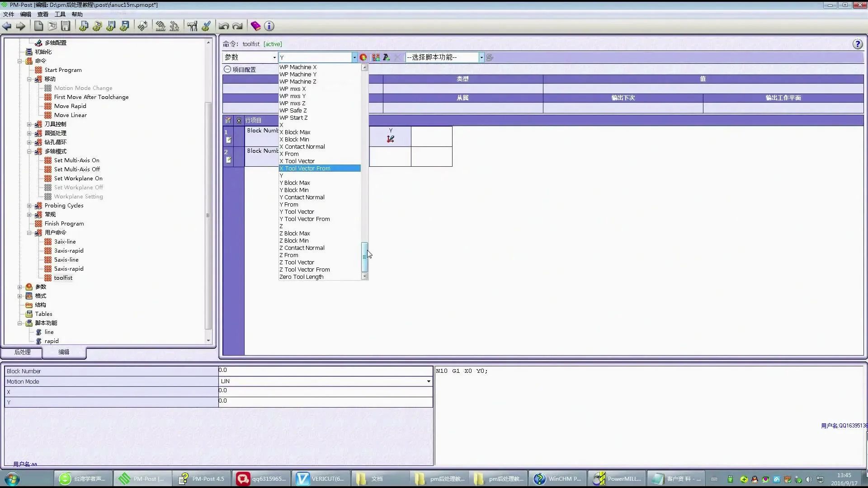Expand the Probing Cycles tree node
This screenshot has width=868, height=488.
tap(29, 206)
